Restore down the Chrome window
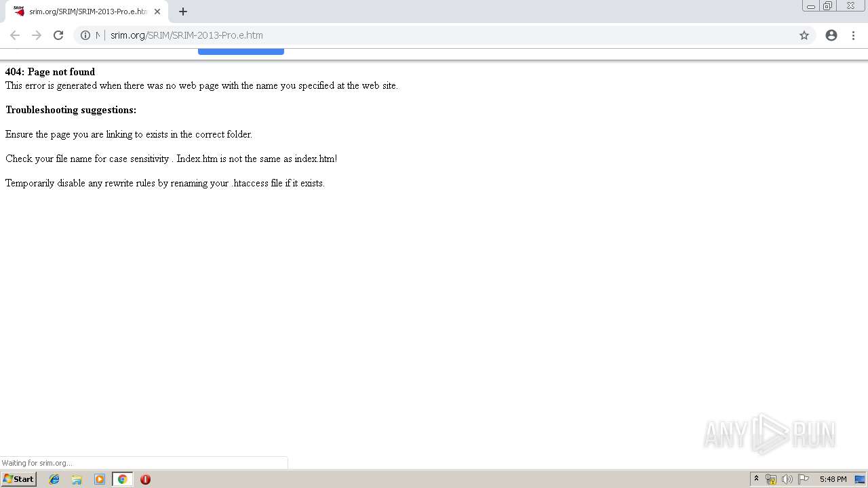Viewport: 868px width, 488px height. 827,6
